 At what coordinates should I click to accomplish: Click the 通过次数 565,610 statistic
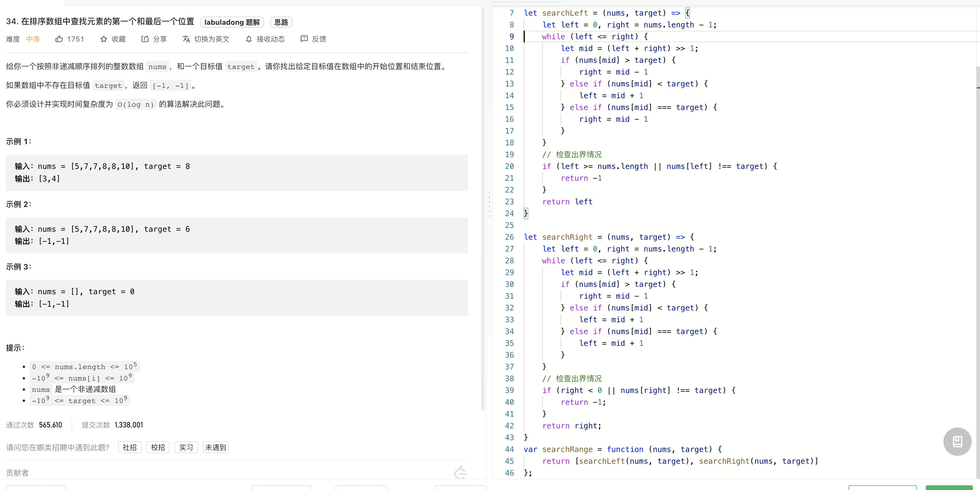34,425
